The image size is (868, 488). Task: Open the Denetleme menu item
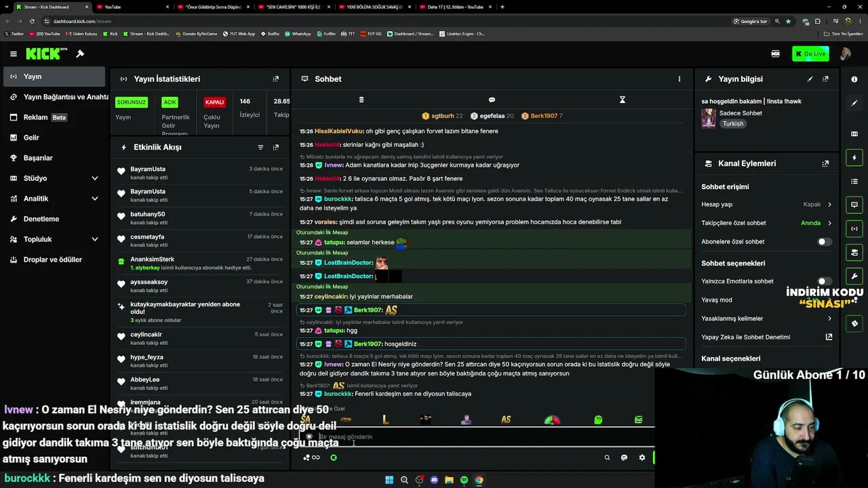54,219
